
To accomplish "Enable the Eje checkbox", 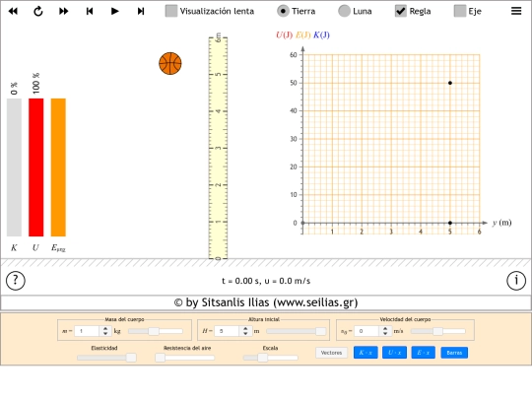I will coord(460,11).
